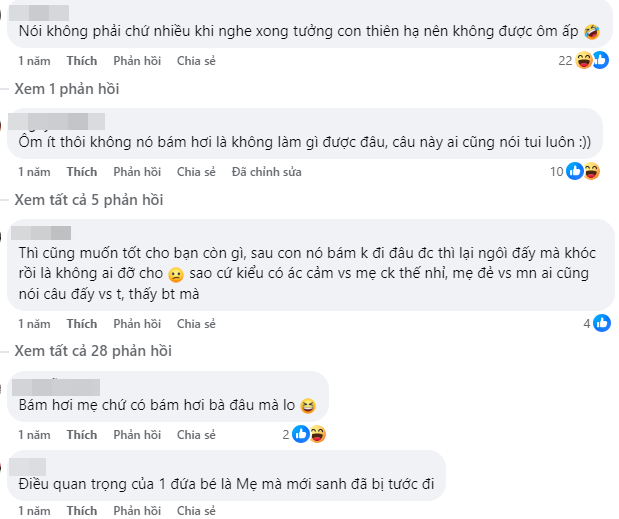
Task: Click "Thích" under the last comment
Action: 82,510
